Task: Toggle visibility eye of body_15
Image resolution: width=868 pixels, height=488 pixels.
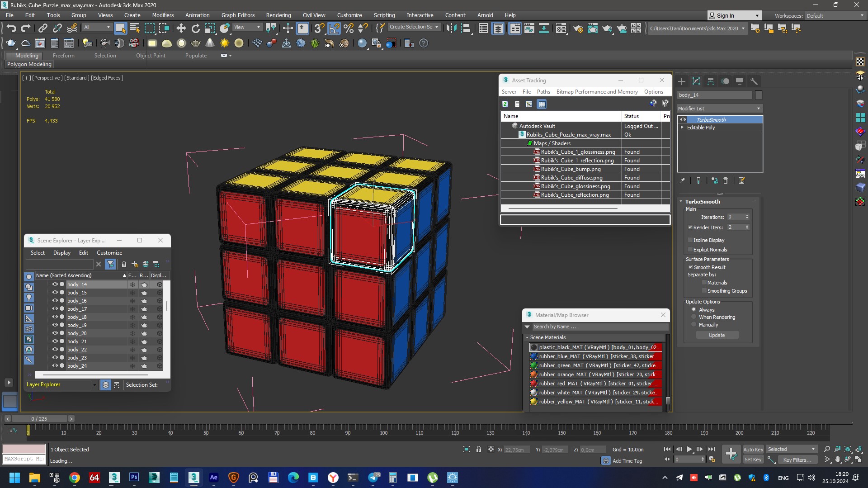Action: point(55,293)
